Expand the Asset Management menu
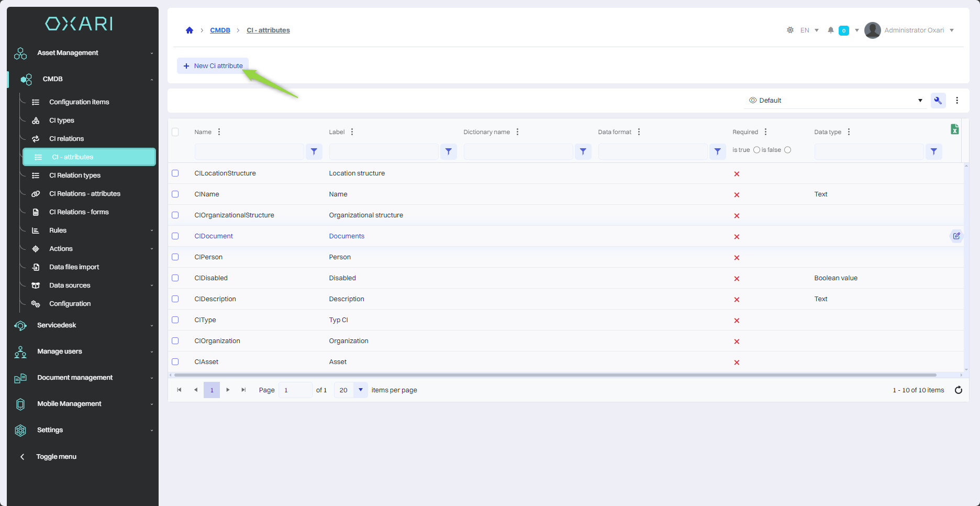Image resolution: width=980 pixels, height=506 pixels. click(84, 53)
